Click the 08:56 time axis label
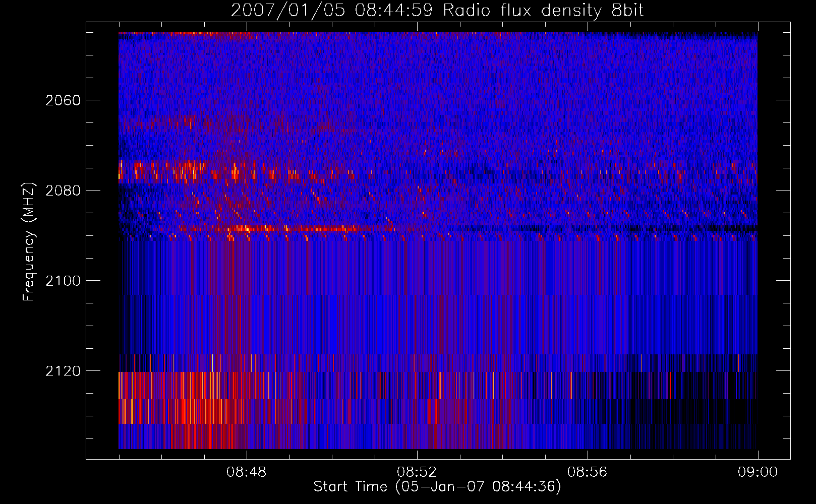The image size is (816, 504). [x=588, y=472]
